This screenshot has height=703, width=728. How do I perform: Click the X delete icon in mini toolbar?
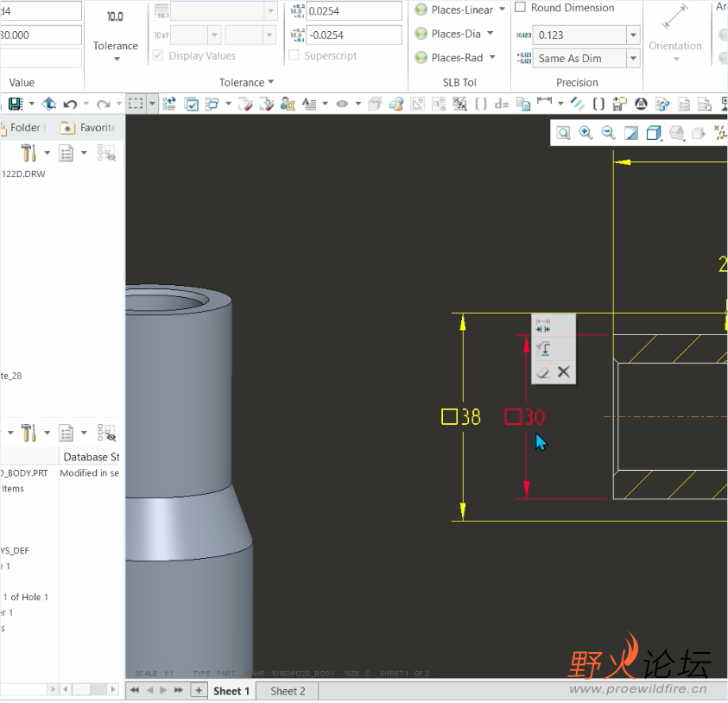(x=564, y=372)
